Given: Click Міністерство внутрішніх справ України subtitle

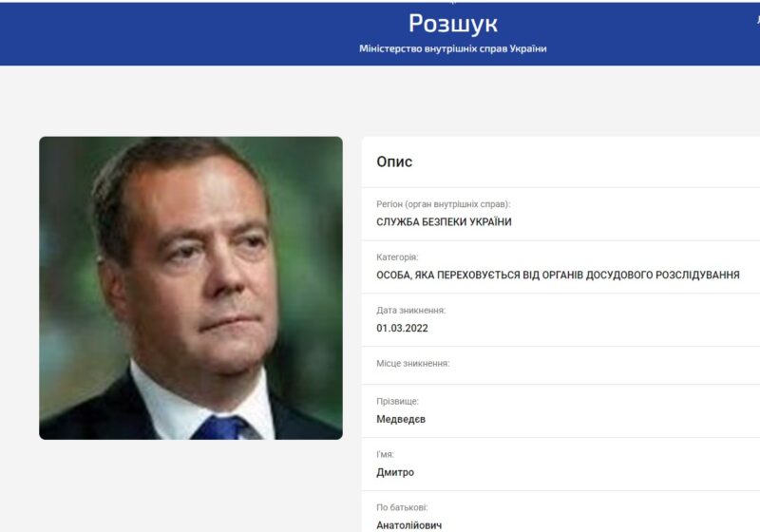Looking at the screenshot, I should [453, 48].
